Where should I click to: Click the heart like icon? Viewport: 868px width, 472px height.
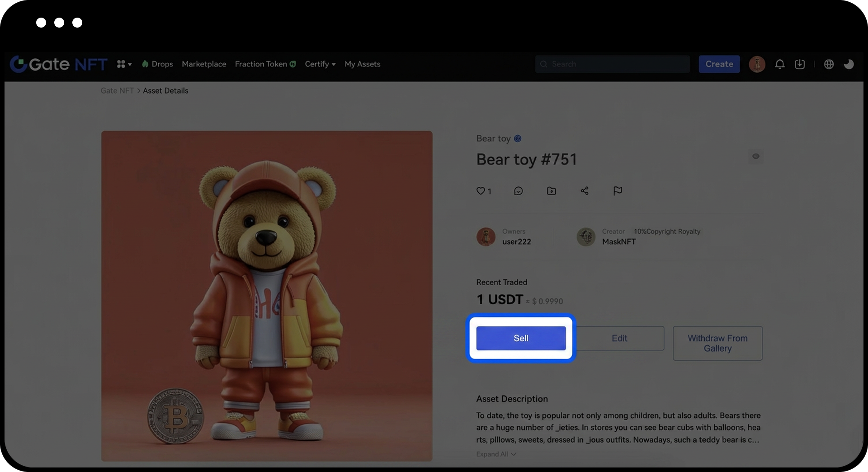pyautogui.click(x=480, y=191)
